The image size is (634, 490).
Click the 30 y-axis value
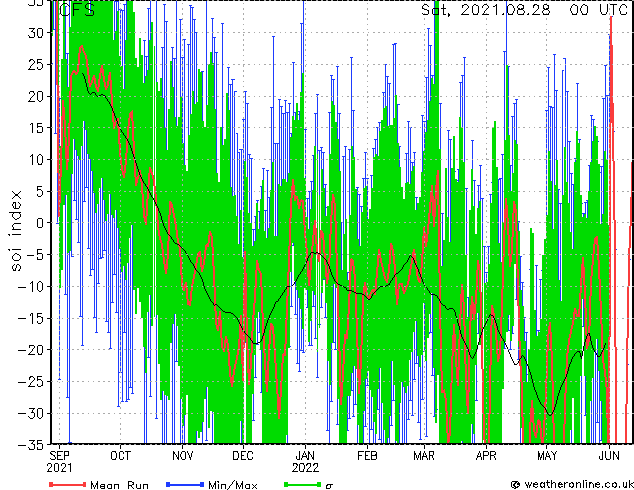(36, 33)
